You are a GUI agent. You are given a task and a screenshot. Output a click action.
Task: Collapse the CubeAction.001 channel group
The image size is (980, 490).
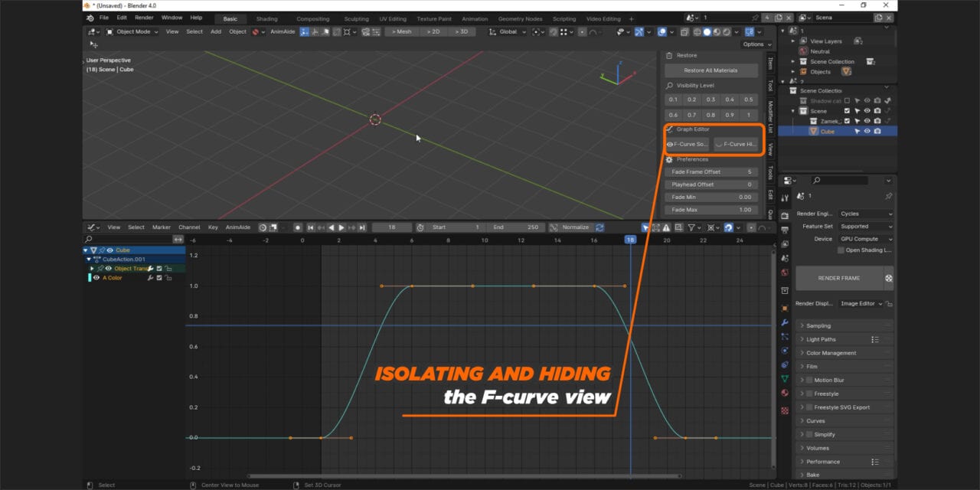coord(89,260)
